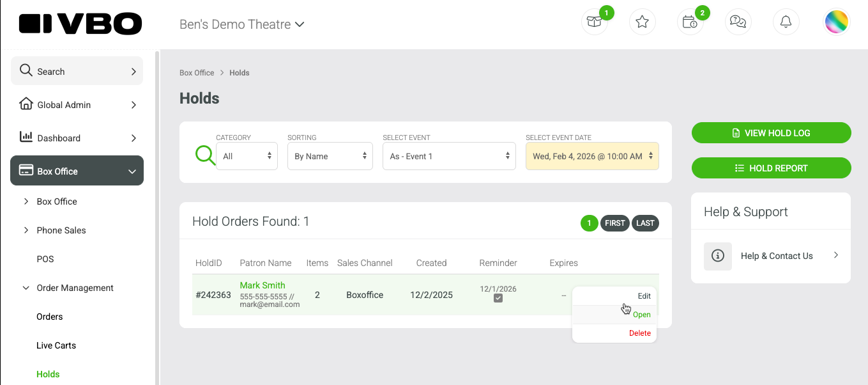868x385 pixels.
Task: Open Help & Contact Us
Action: tap(771, 256)
